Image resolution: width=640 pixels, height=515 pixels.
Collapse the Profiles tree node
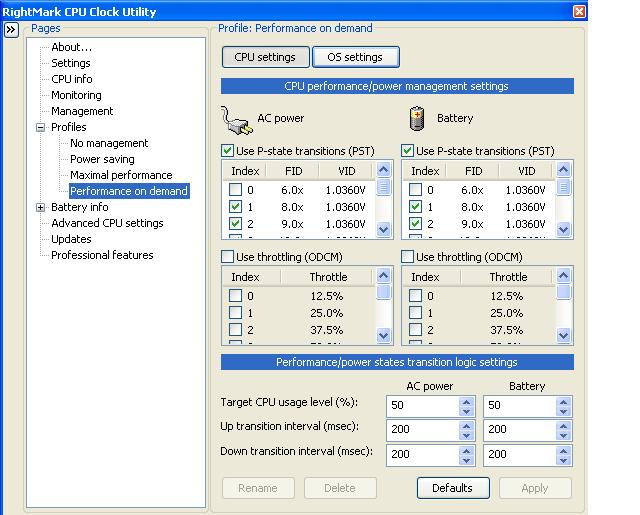point(40,127)
